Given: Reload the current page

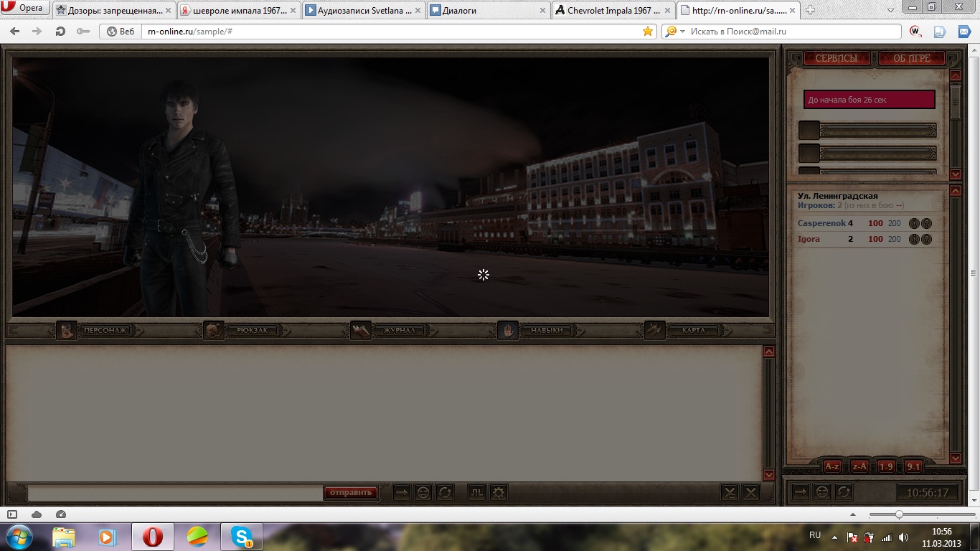Looking at the screenshot, I should coord(60,32).
